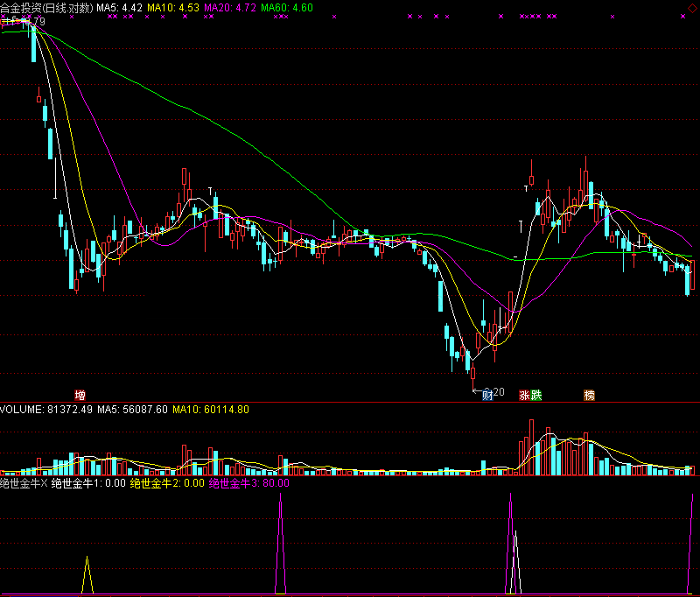Click the red diamond icon at chart corner
Image resolution: width=700 pixels, height=597 pixels.
tap(692, 8)
